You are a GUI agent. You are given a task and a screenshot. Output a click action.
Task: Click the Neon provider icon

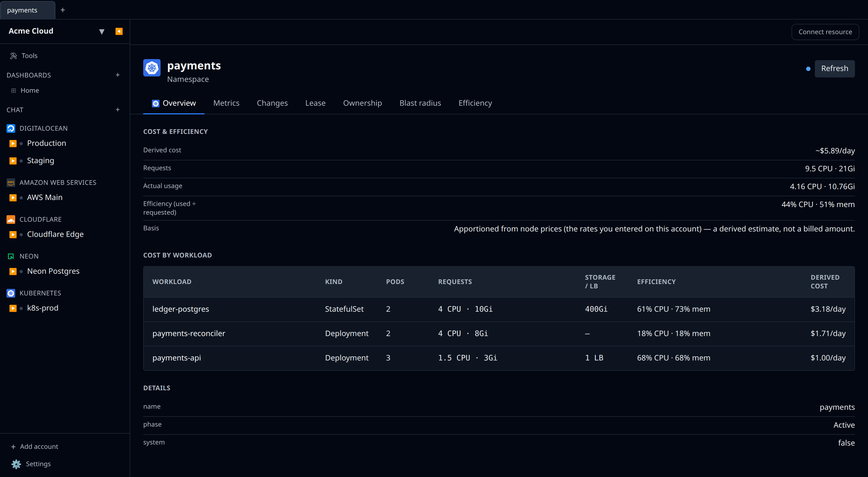pyautogui.click(x=11, y=256)
